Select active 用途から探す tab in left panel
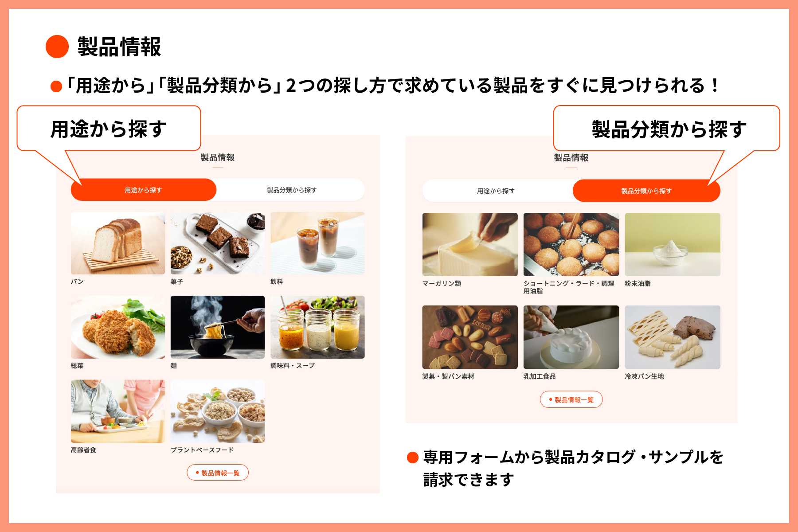 click(143, 190)
